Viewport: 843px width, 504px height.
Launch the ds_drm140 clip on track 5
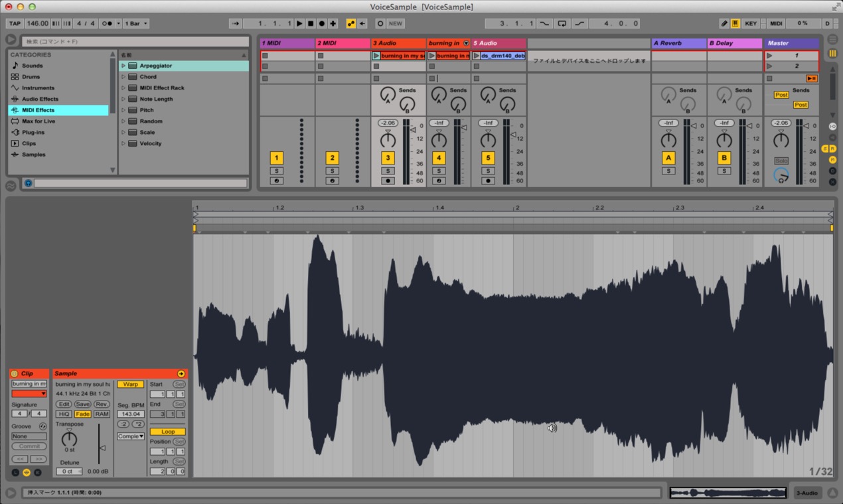477,56
